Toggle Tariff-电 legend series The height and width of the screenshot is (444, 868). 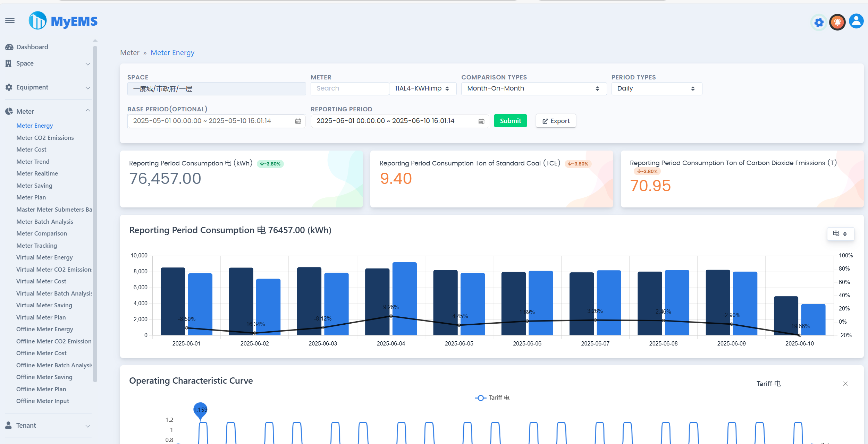pyautogui.click(x=492, y=398)
